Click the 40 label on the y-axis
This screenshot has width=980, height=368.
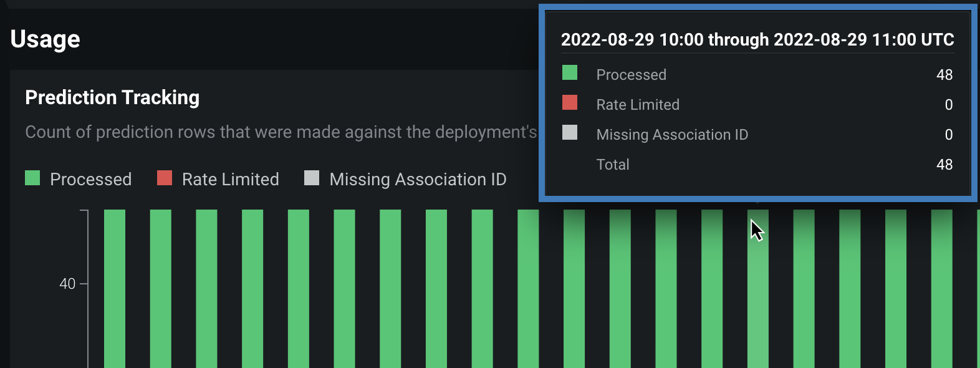67,284
